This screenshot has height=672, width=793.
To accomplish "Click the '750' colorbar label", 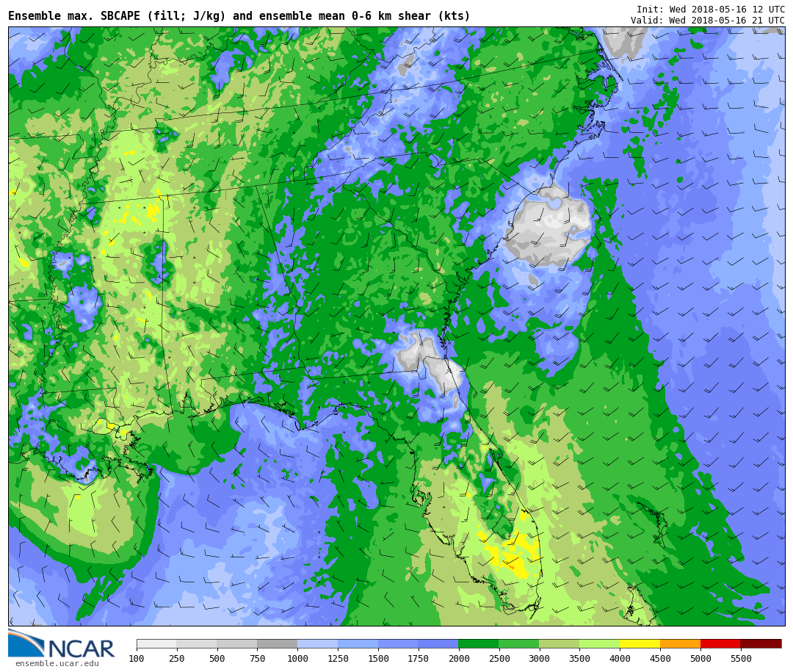I will click(258, 658).
